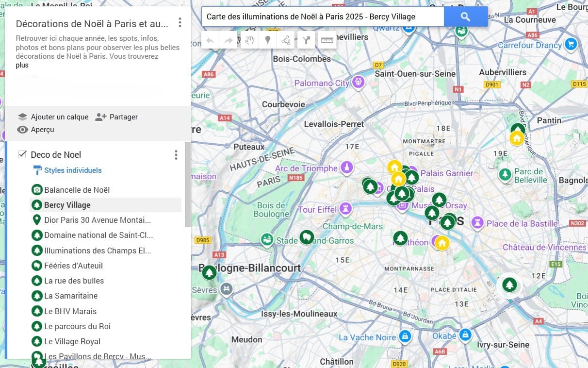Select the draw line tool
Viewport: 588px width, 368px height.
click(x=286, y=40)
